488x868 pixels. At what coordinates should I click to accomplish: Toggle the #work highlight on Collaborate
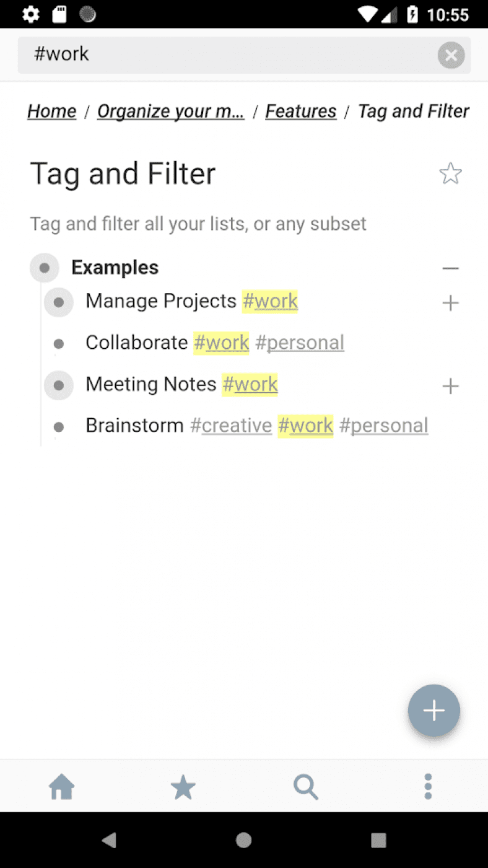coord(221,343)
